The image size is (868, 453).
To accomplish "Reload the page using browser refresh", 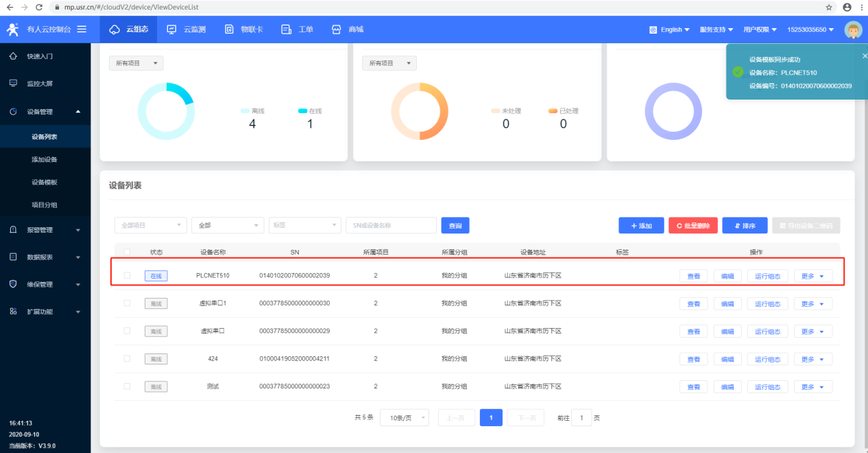I will tap(38, 7).
